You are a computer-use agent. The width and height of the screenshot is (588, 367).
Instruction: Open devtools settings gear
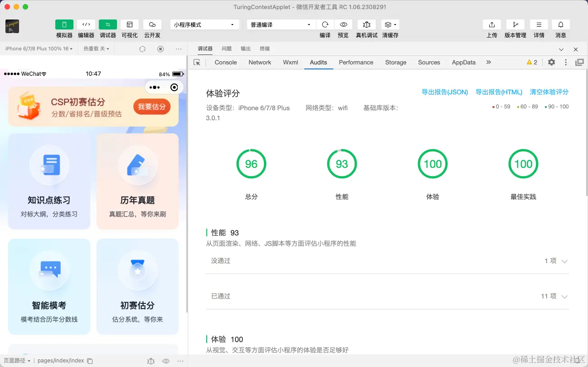pos(551,62)
